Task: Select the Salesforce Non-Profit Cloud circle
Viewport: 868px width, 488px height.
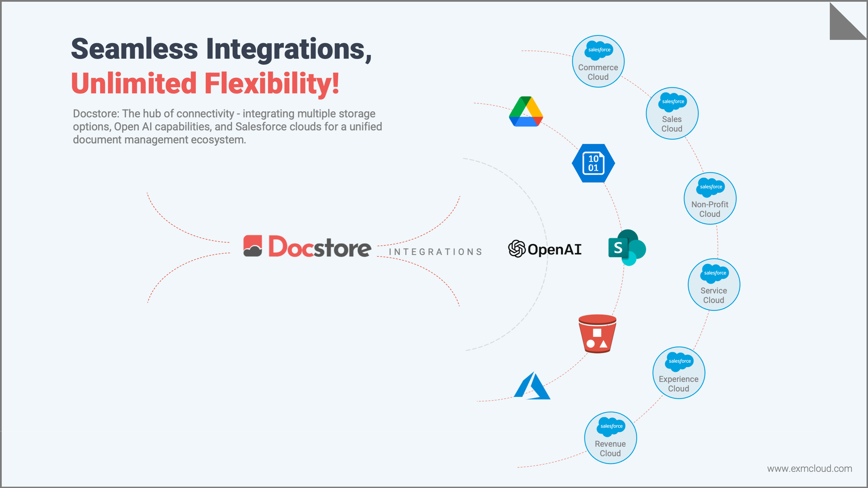Action: click(710, 198)
